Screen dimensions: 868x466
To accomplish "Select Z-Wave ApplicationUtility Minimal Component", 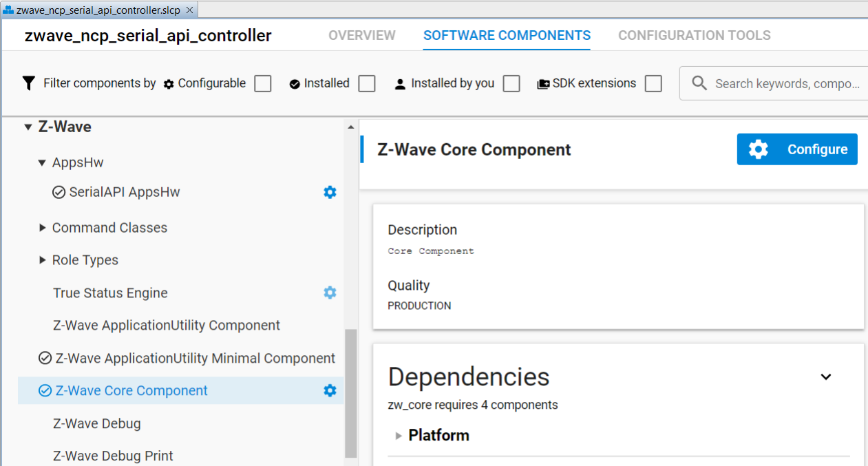I will point(195,358).
